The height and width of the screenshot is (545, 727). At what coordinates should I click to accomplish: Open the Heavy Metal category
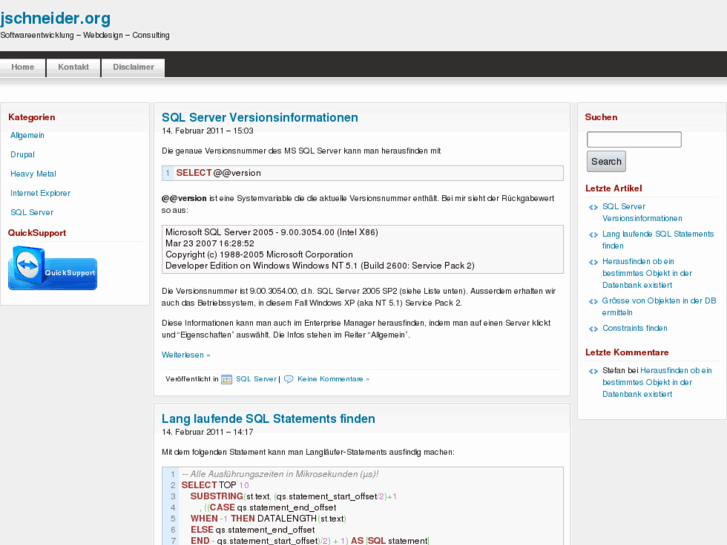tap(33, 174)
